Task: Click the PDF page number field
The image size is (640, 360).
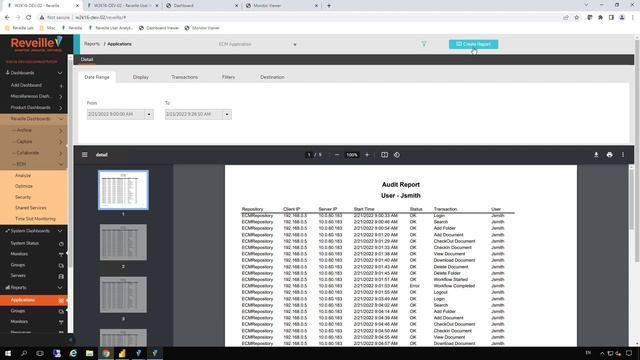Action: [309, 155]
